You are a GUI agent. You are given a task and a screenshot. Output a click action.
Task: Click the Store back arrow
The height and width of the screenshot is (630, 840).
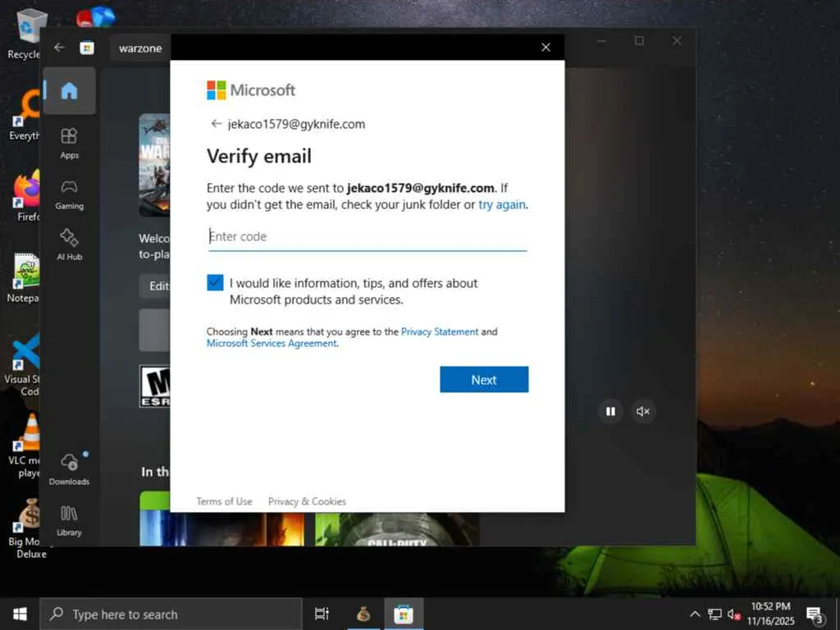coord(59,48)
